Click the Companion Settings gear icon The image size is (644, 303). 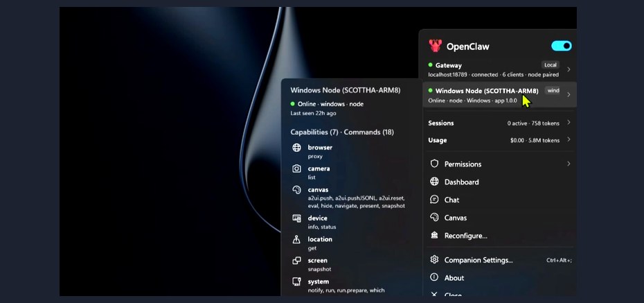click(x=434, y=259)
